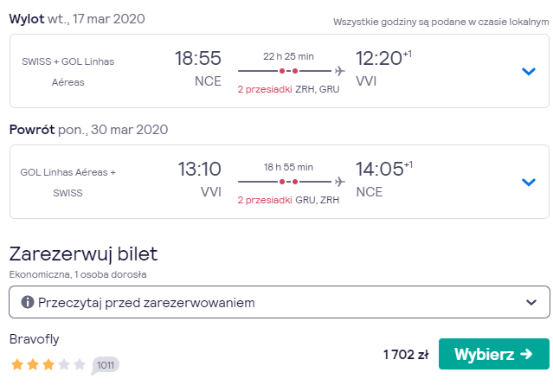Click outbound departure time 18:55
Screen dimensions: 553x392
(198, 58)
